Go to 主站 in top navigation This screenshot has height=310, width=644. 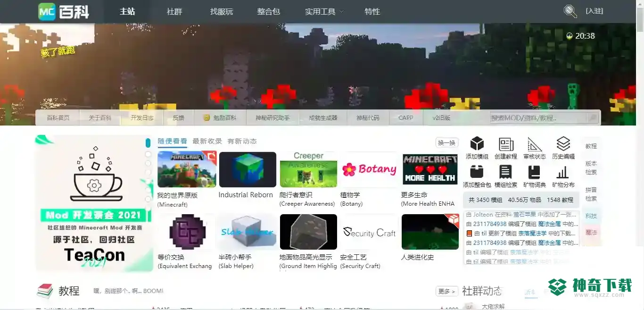127,11
